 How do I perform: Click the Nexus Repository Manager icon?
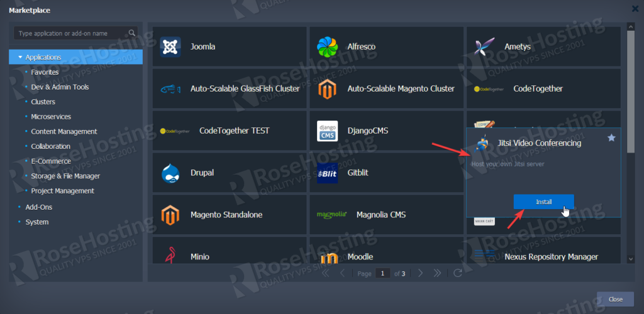click(x=484, y=257)
